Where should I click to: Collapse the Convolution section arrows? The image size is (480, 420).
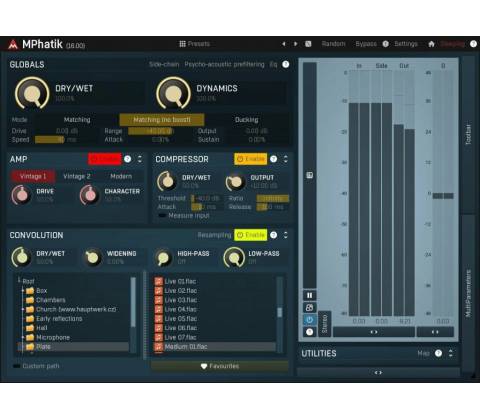(286, 235)
